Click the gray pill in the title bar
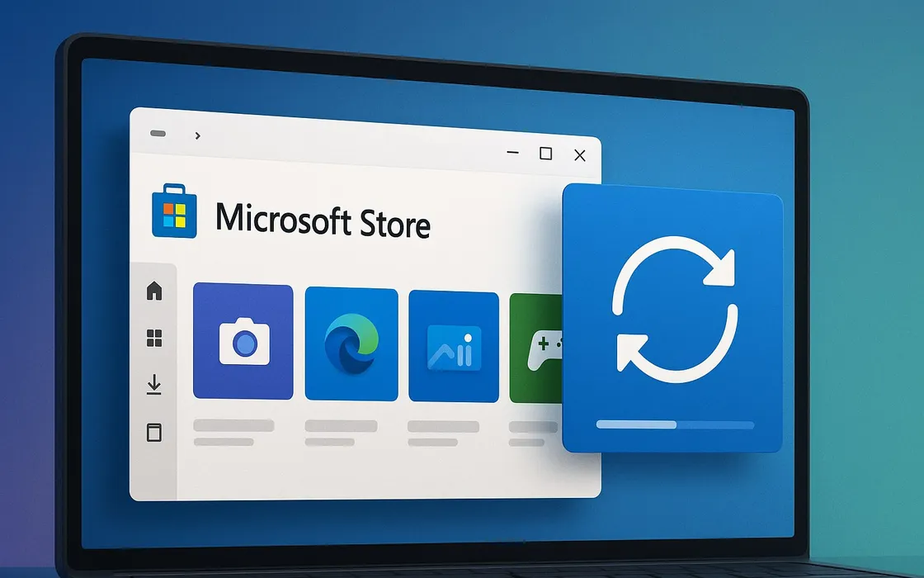The image size is (924, 578). [x=158, y=133]
